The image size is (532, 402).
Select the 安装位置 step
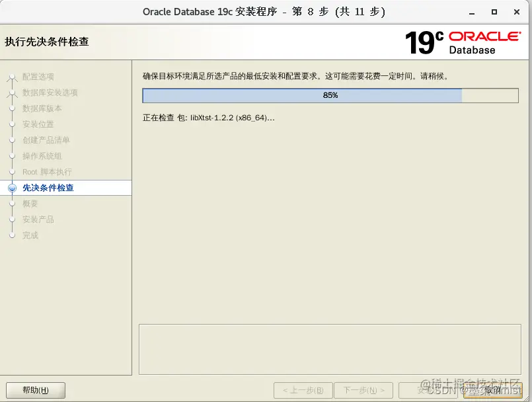click(38, 124)
